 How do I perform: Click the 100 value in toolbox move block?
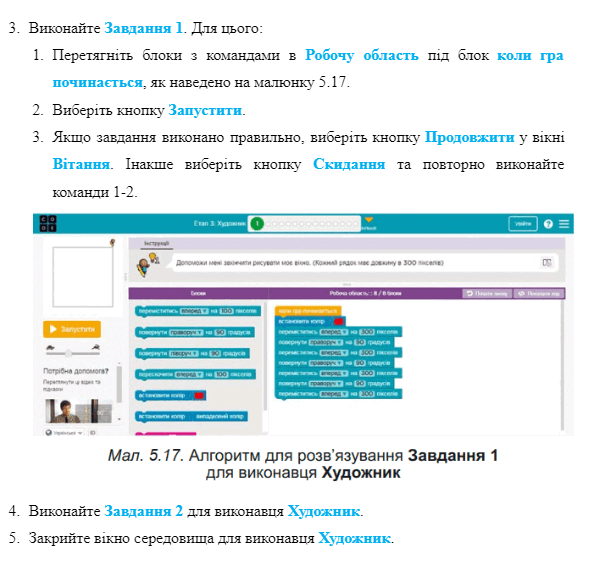[226, 311]
